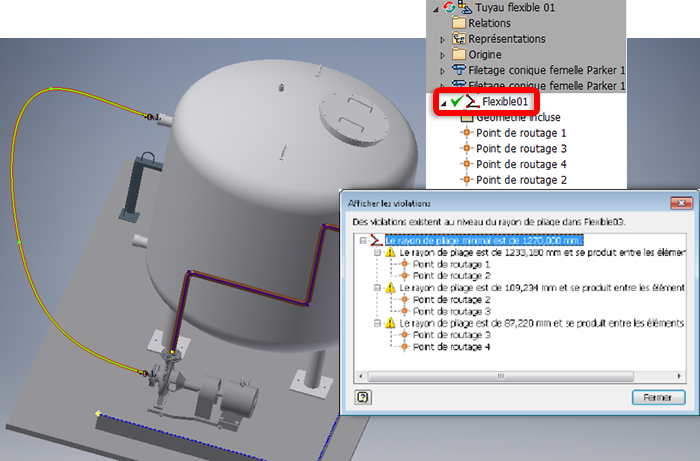This screenshot has width=700, height=461.
Task: Collapse the 109,234 mm violation node
Action: [x=377, y=288]
